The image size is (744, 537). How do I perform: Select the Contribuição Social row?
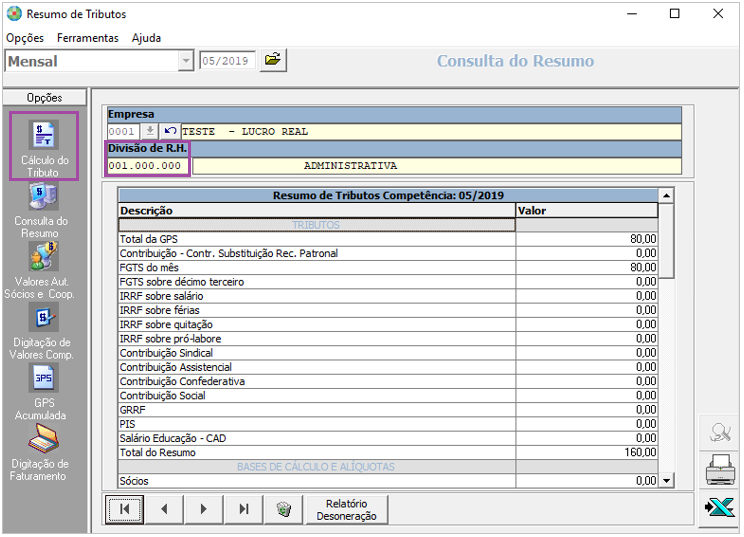tap(388, 396)
